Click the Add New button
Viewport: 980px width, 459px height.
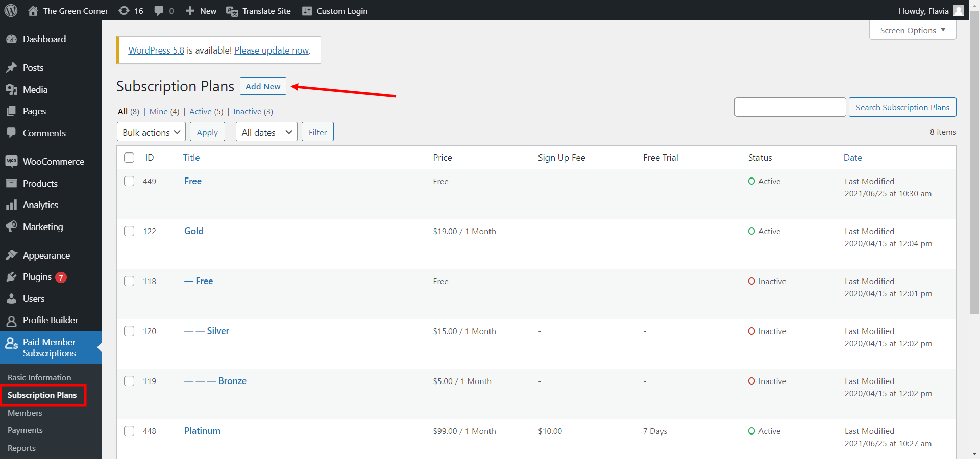pos(263,86)
